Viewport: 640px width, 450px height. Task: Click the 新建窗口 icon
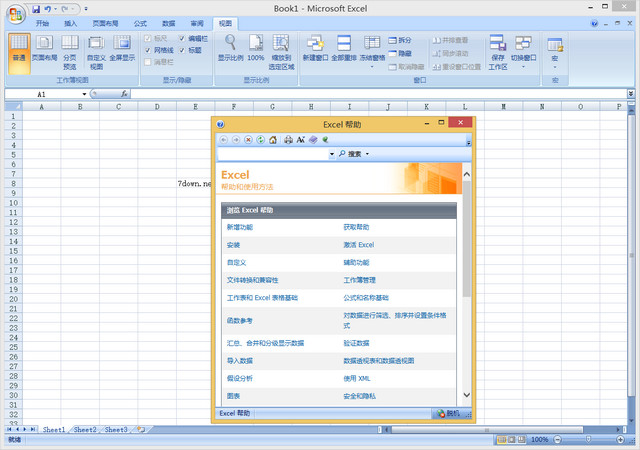point(314,44)
